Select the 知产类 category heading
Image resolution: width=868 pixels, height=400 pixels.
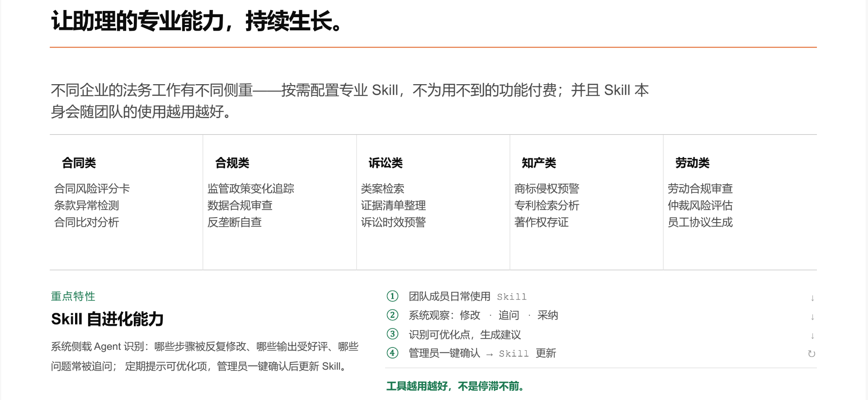539,163
